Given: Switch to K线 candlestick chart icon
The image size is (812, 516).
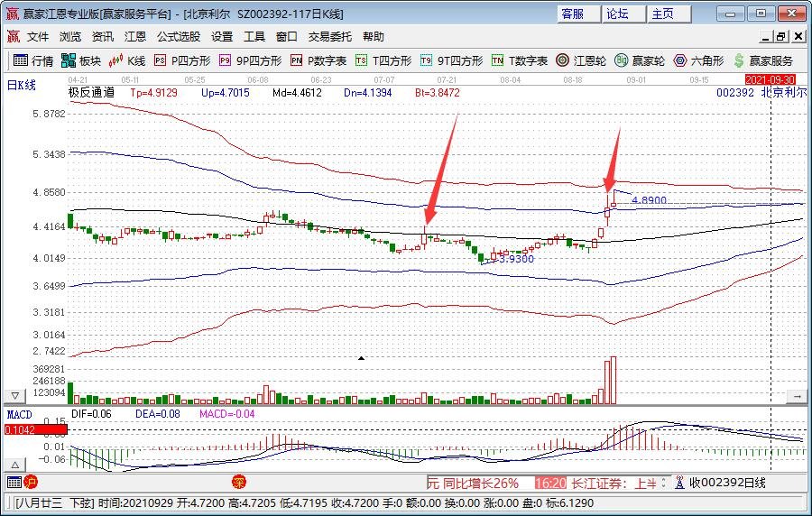Looking at the screenshot, I should pos(127,61).
